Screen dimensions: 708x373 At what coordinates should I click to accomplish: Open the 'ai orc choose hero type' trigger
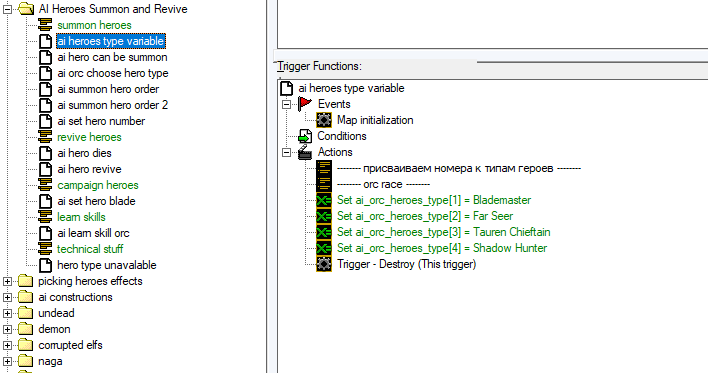(113, 73)
